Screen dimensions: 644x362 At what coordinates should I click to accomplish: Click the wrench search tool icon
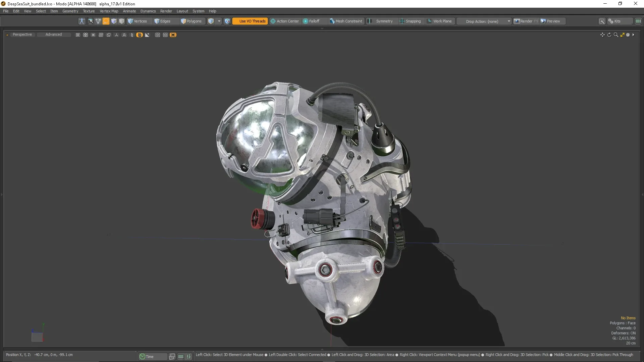point(602,21)
